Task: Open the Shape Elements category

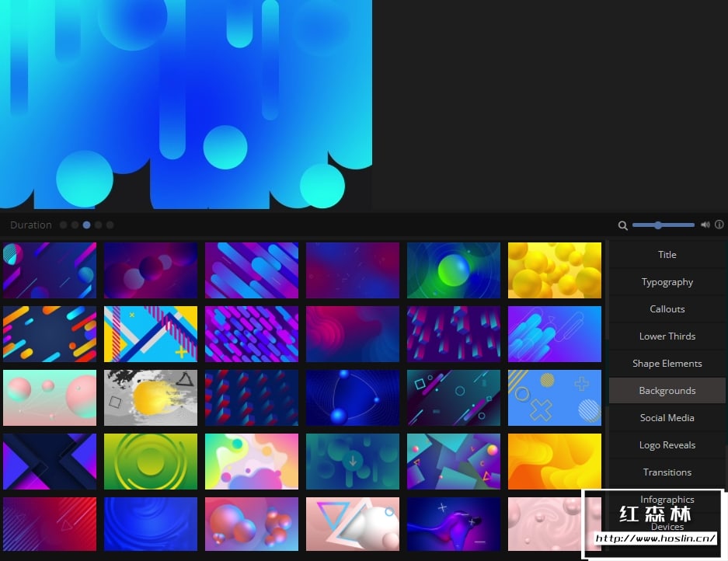Action: (x=667, y=363)
